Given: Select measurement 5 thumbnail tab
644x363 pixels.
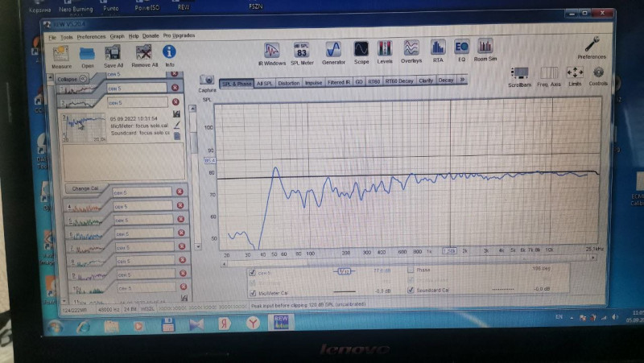Looking at the screenshot, I should click(85, 221).
